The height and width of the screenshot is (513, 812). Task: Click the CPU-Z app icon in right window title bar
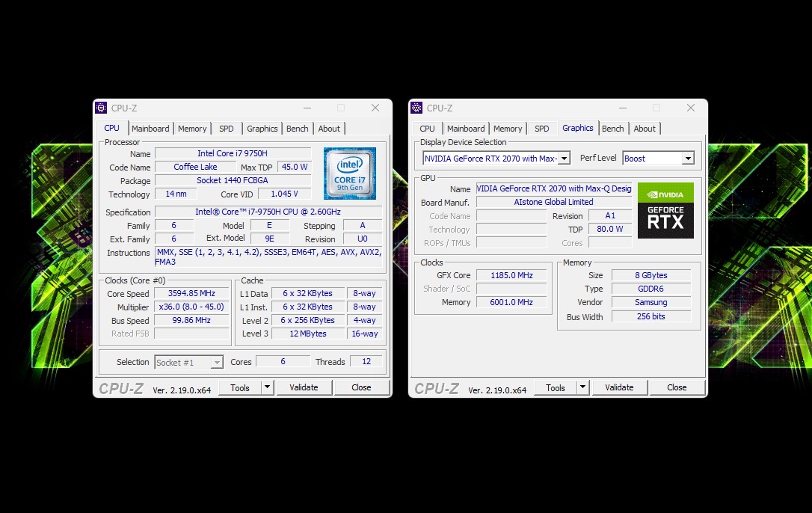coord(416,108)
